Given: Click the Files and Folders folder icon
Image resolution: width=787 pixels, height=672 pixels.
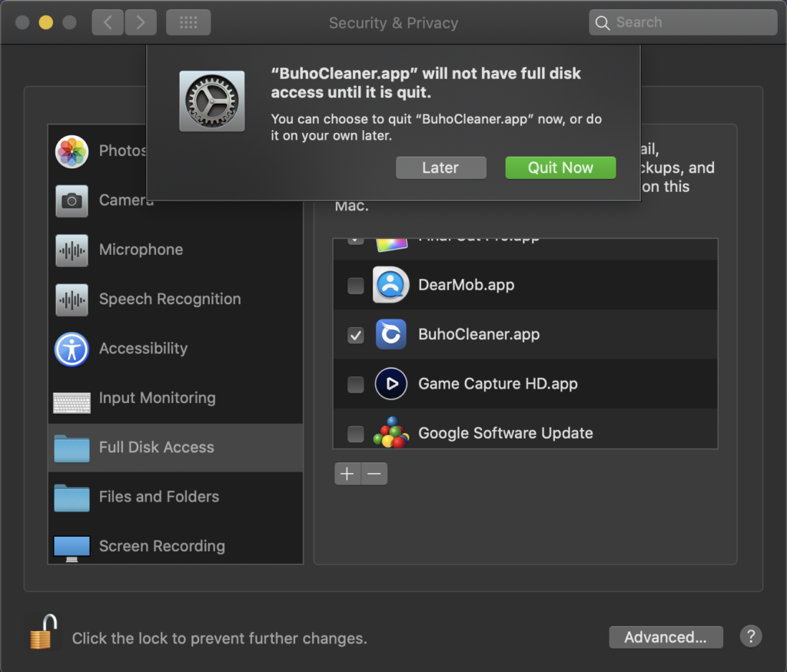Looking at the screenshot, I should (x=71, y=498).
